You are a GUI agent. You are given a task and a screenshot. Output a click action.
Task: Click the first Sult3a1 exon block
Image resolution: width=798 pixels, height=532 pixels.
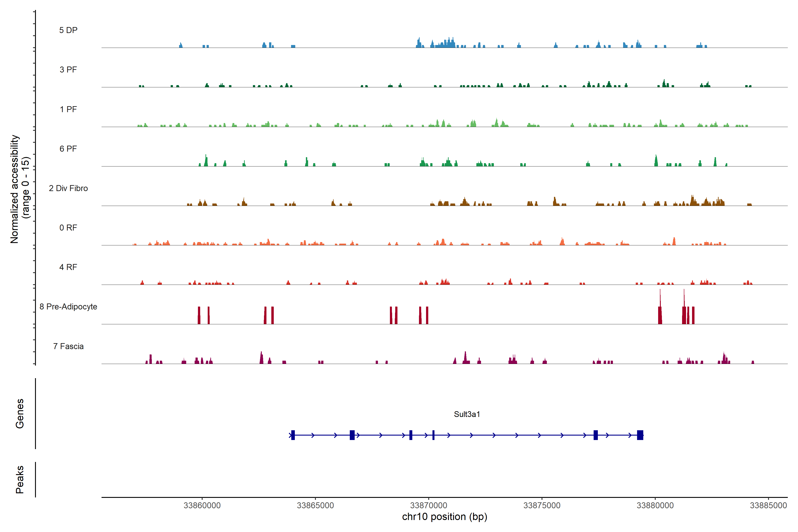[293, 435]
